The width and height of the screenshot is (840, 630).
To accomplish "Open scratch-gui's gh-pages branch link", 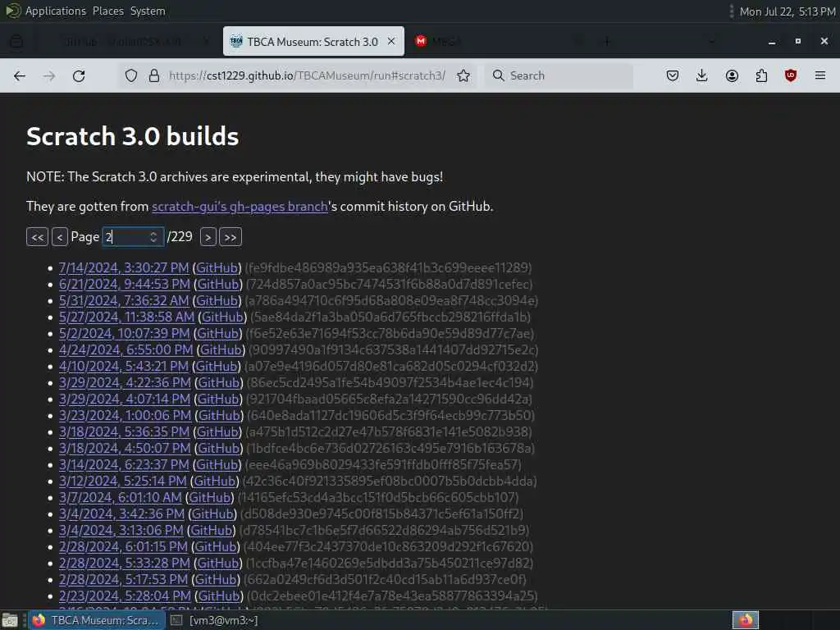I will (240, 206).
